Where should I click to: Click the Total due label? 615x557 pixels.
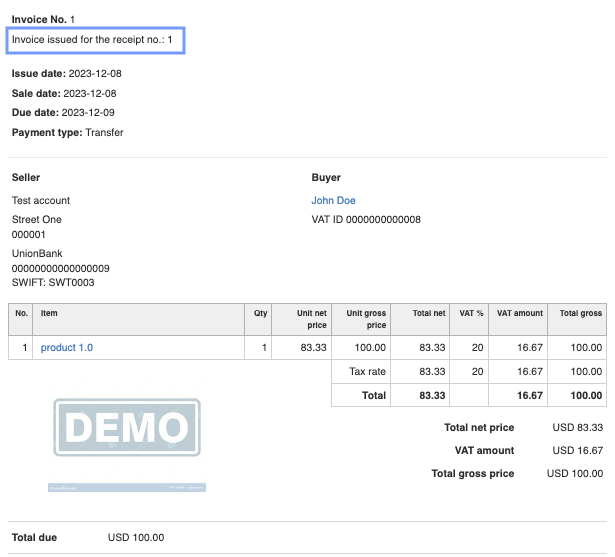[x=34, y=538]
